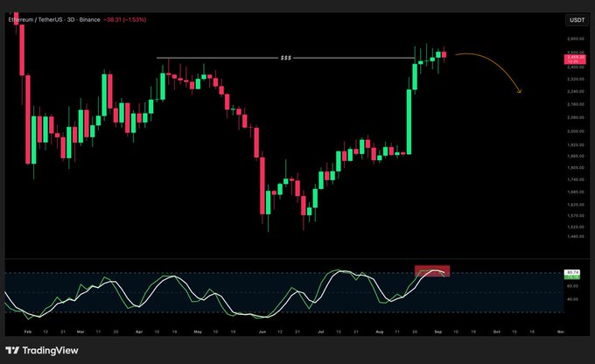595x364 pixels.
Task: Click the Jun label on time axis
Action: 262,332
